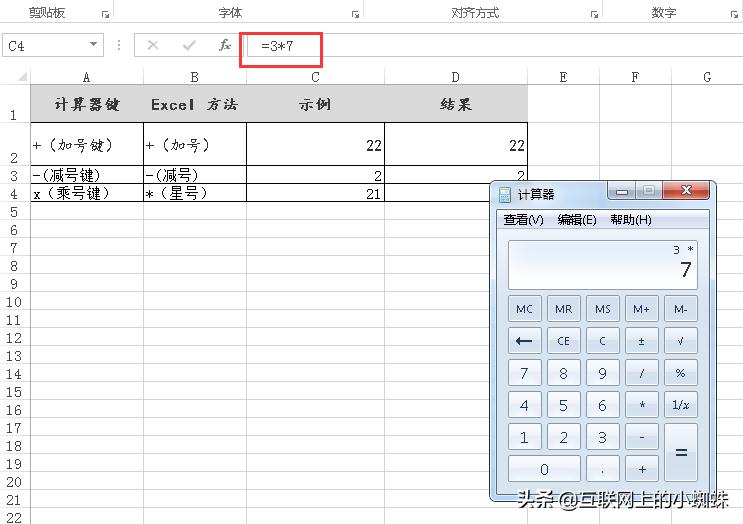Click cell C2 showing 22
The height and width of the screenshot is (524, 743).
(316, 144)
